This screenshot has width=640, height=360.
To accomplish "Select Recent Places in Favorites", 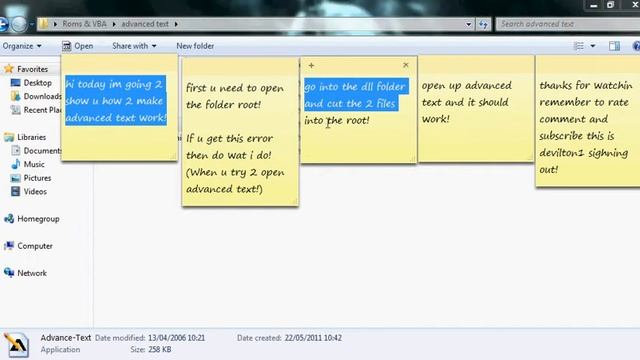I will (x=42, y=110).
